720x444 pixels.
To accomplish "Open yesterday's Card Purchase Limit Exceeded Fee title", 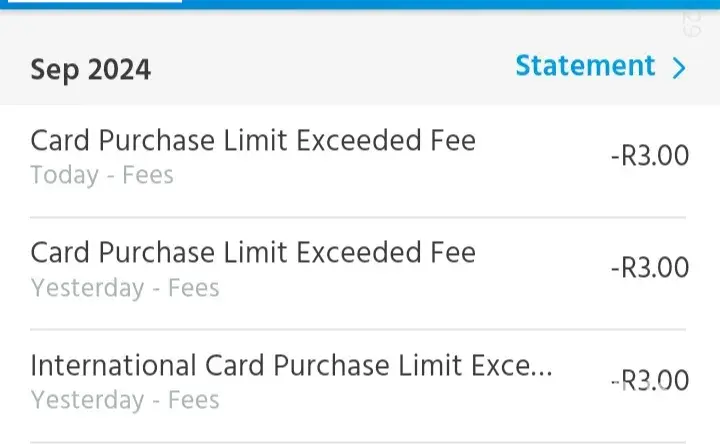I will click(253, 252).
